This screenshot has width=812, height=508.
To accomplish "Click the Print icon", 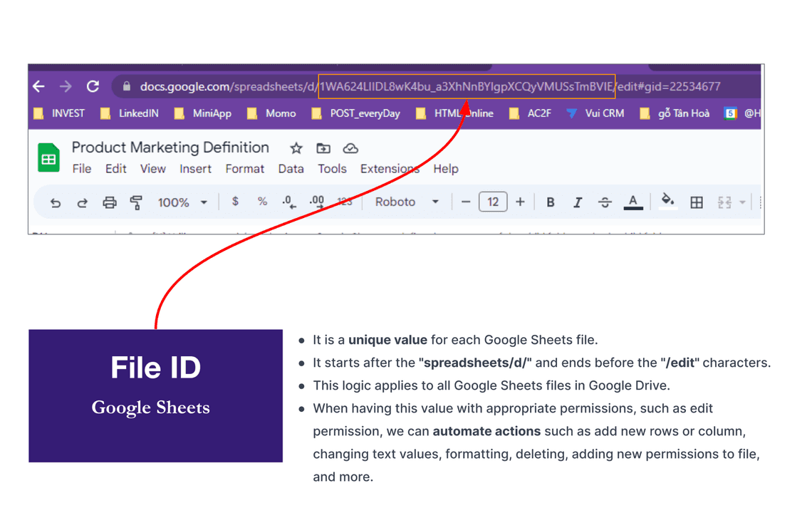I will coord(109,202).
